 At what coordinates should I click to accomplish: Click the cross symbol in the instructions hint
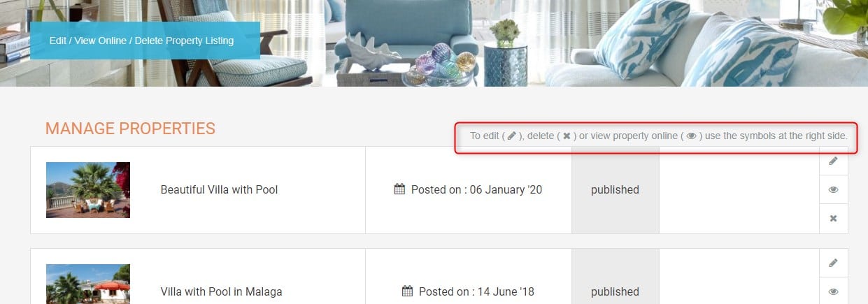pyautogui.click(x=567, y=136)
